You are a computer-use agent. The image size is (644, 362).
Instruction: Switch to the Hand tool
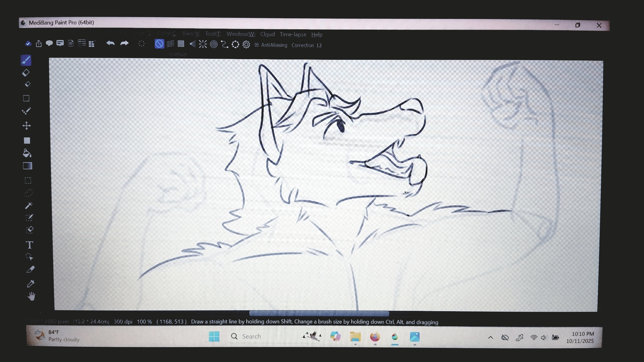31,296
